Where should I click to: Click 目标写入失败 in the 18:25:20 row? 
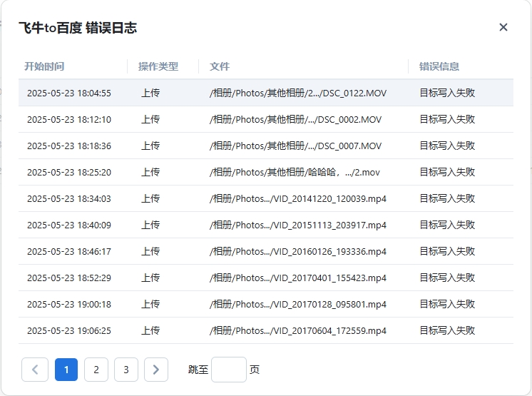(447, 172)
